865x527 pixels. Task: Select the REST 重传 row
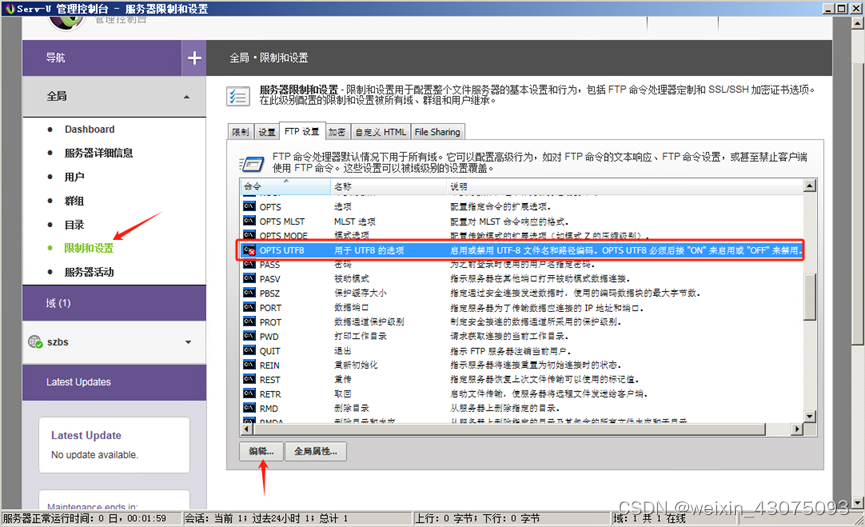522,379
